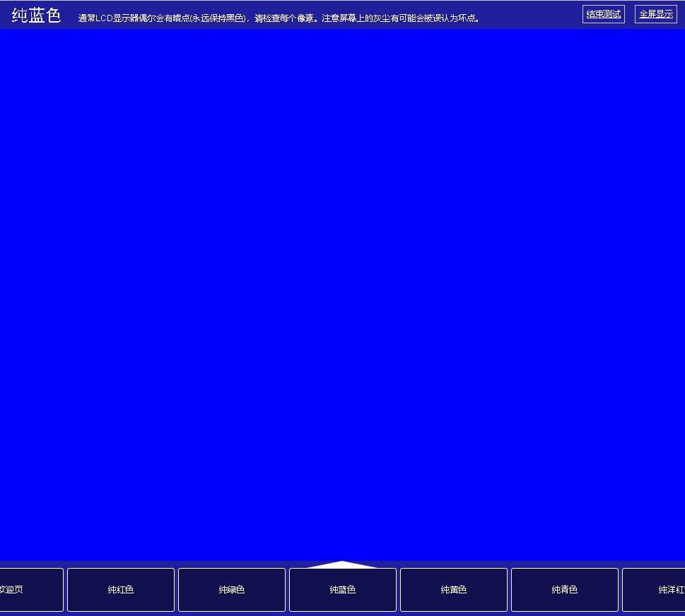Switch to the 纯红色 test screen

(x=121, y=590)
